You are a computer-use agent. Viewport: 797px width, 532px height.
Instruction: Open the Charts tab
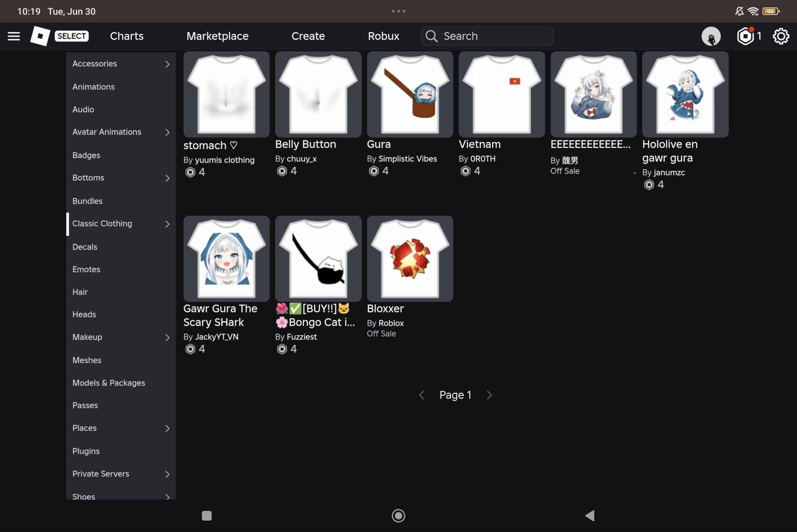click(127, 36)
